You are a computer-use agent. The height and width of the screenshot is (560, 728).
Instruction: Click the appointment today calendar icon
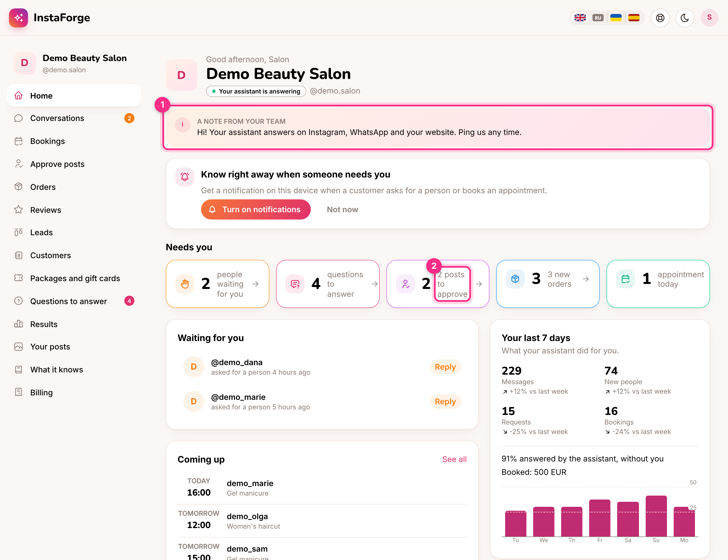coord(625,279)
